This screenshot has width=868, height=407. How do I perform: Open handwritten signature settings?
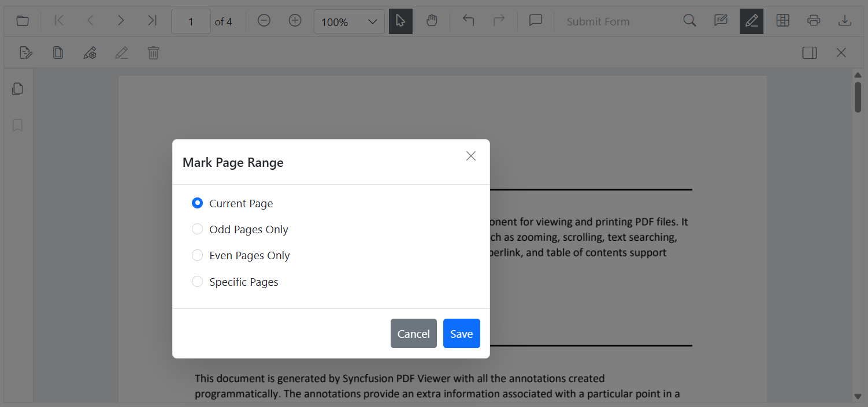point(90,53)
